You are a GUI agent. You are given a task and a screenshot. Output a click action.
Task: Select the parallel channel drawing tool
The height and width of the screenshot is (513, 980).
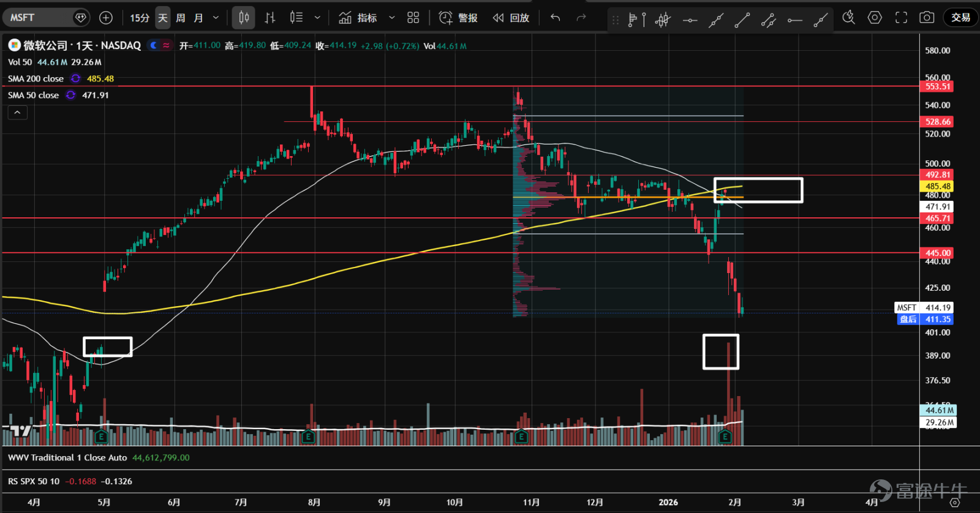(768, 20)
